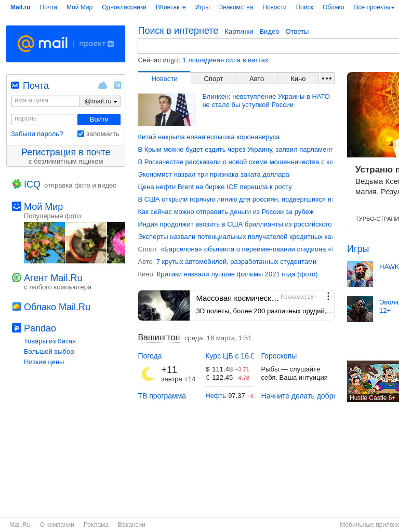Click the Нефть price link

pos(216,395)
